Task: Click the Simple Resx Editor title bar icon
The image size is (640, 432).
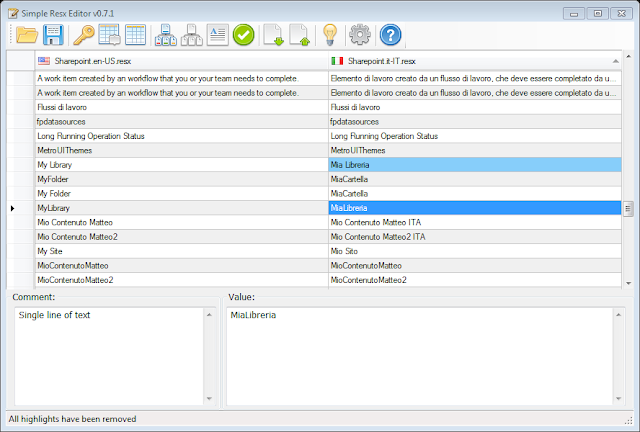Action: (x=13, y=13)
